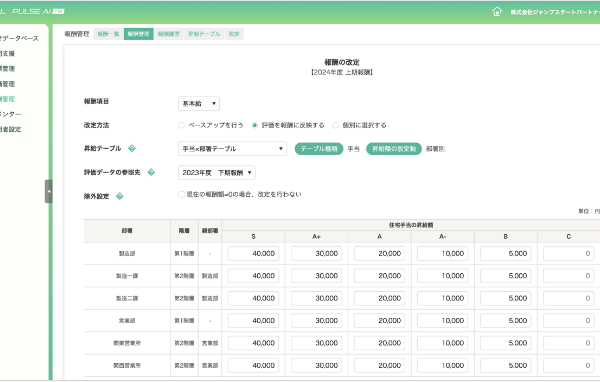Open the センター sidebar link
This screenshot has height=382, width=600.
(x=10, y=114)
